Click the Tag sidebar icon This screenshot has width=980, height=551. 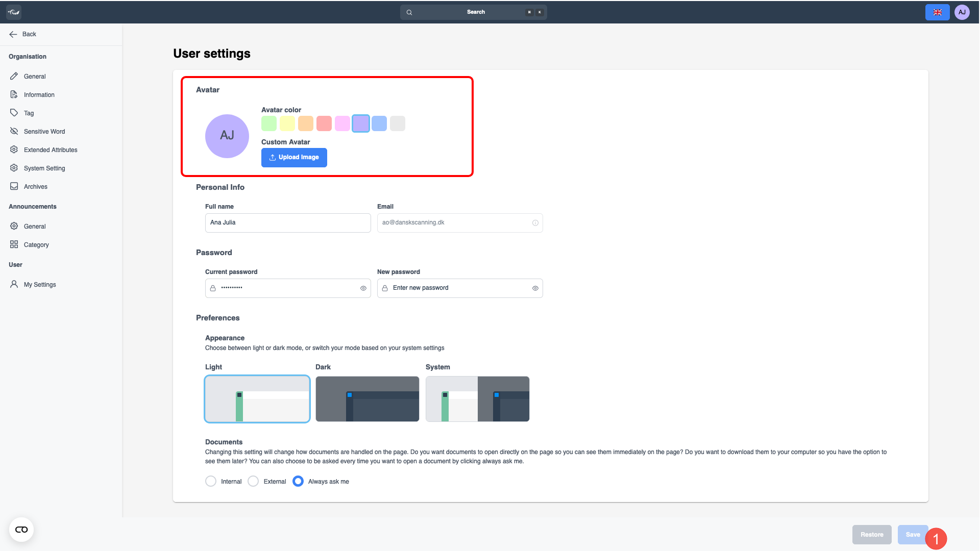pos(14,113)
